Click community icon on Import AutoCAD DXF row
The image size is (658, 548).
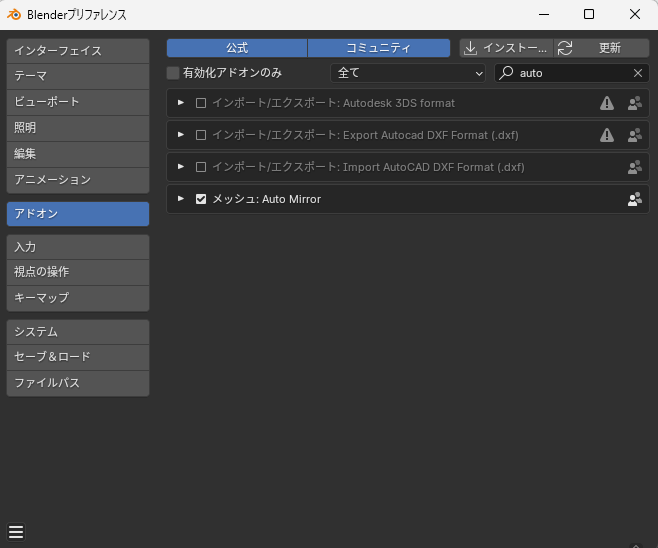click(634, 167)
